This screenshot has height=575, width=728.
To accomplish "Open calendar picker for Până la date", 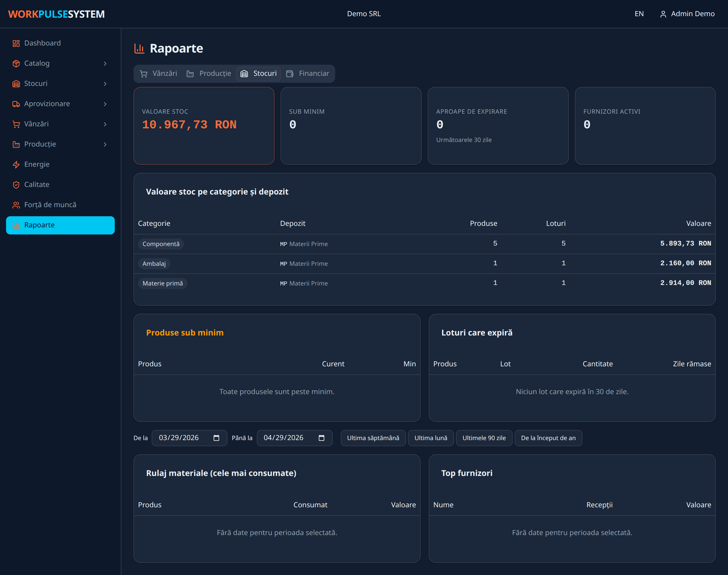I will tap(321, 438).
